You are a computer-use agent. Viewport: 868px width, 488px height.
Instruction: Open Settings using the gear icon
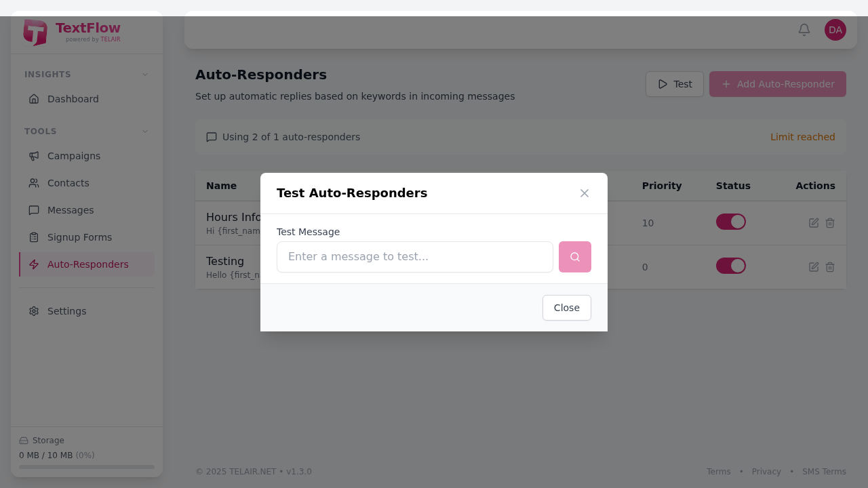[x=33, y=311]
